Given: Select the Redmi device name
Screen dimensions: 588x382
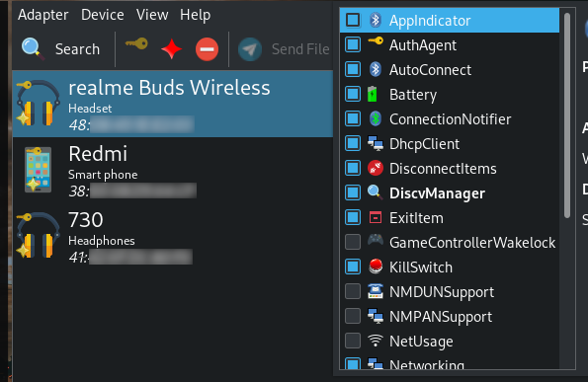Looking at the screenshot, I should tap(98, 154).
